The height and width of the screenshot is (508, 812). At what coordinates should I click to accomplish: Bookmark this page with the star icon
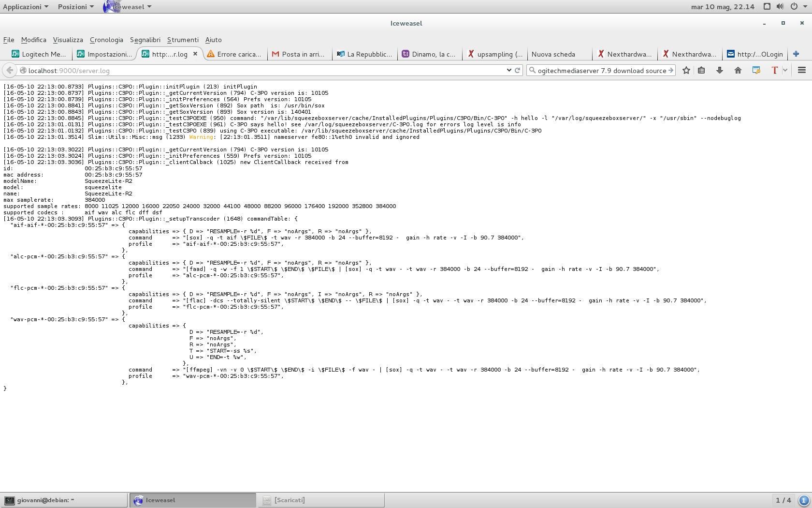click(x=686, y=70)
